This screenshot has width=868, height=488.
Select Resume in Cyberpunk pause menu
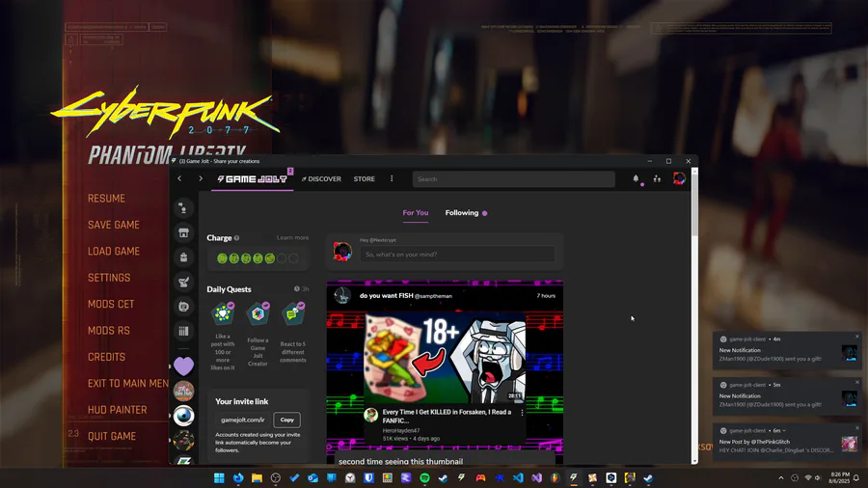point(106,198)
